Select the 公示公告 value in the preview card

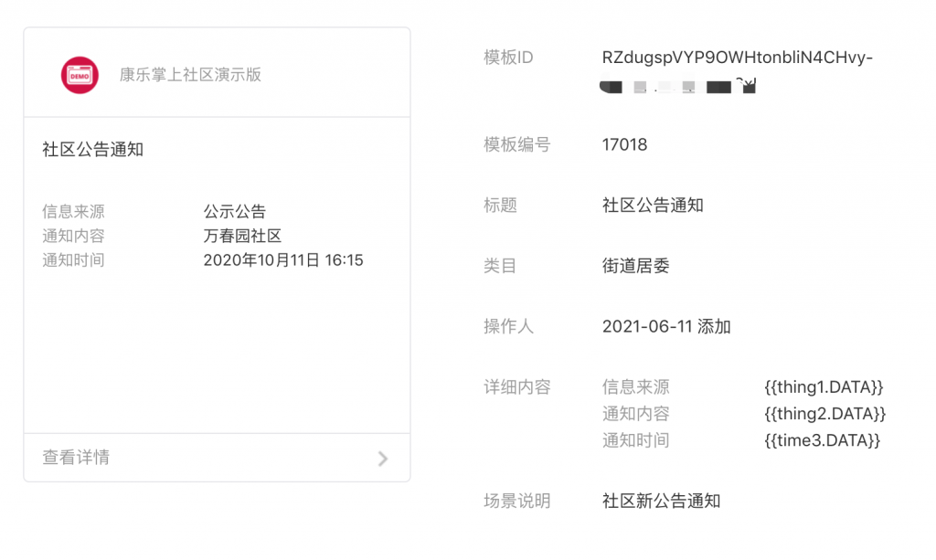235,212
